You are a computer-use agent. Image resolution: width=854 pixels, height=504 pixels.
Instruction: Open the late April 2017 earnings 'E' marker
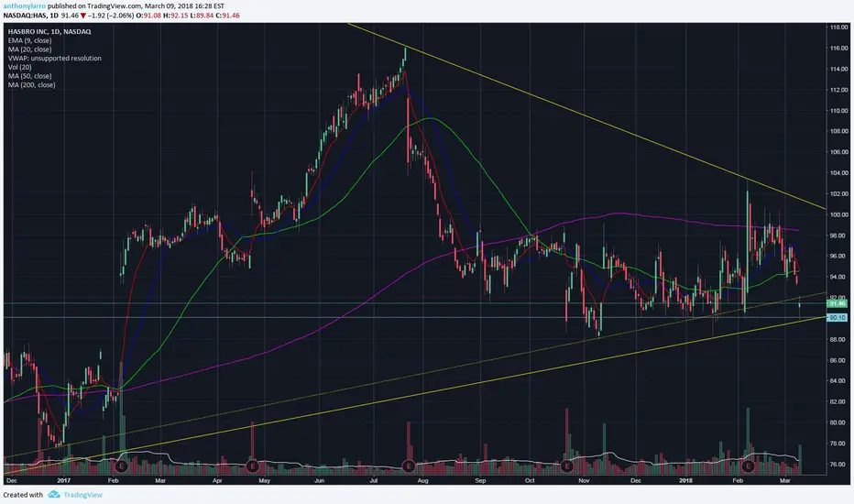point(252,466)
